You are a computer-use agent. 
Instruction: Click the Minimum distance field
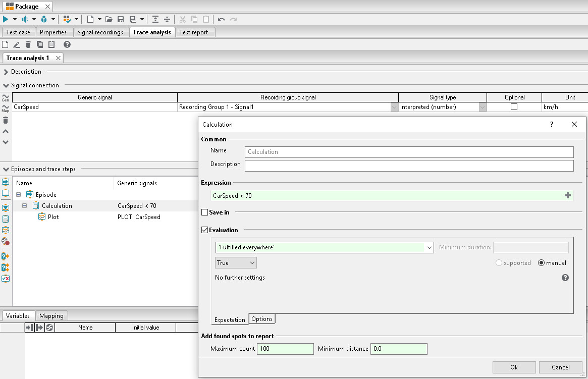click(399, 349)
